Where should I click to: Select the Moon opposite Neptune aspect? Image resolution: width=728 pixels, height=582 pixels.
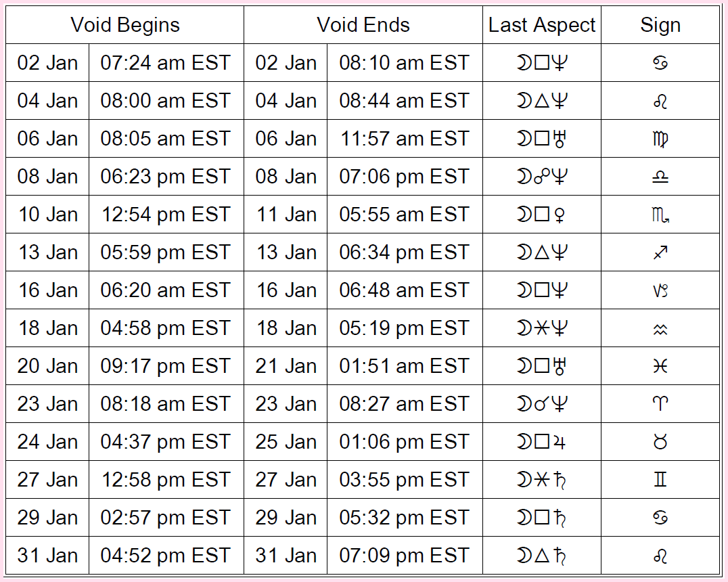point(541,177)
